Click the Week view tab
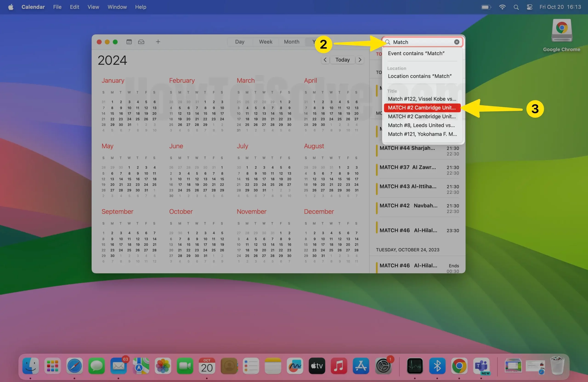588x382 pixels. [x=265, y=42]
